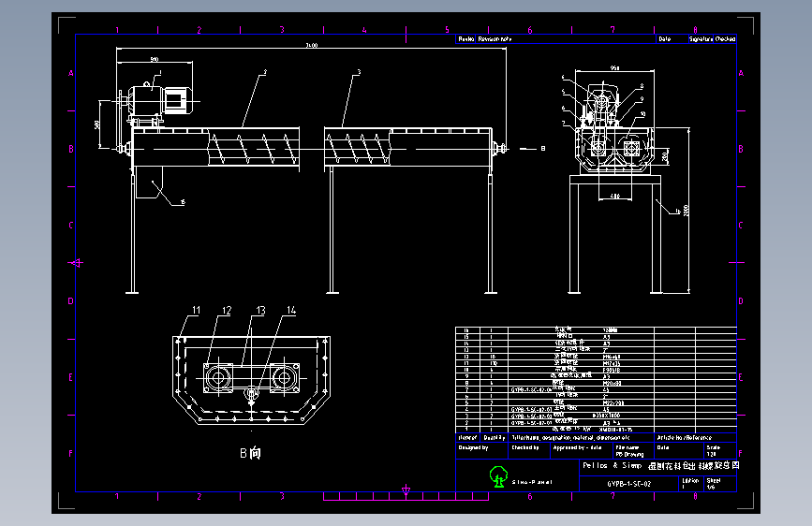Click callout number 14 in B view

(291, 310)
